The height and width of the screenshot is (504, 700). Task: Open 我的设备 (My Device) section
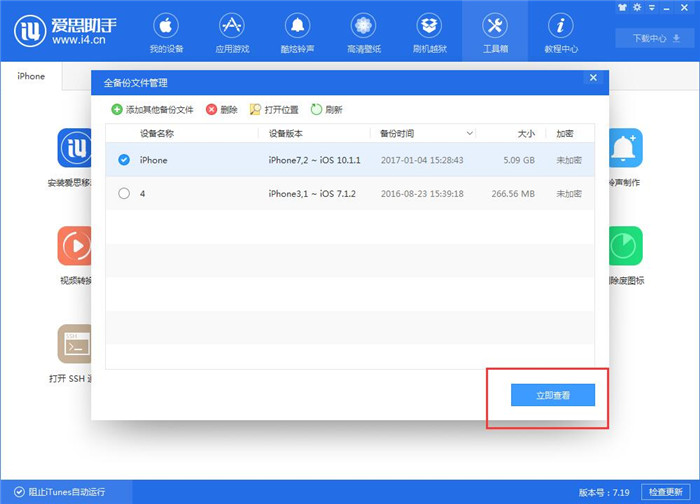point(166,33)
